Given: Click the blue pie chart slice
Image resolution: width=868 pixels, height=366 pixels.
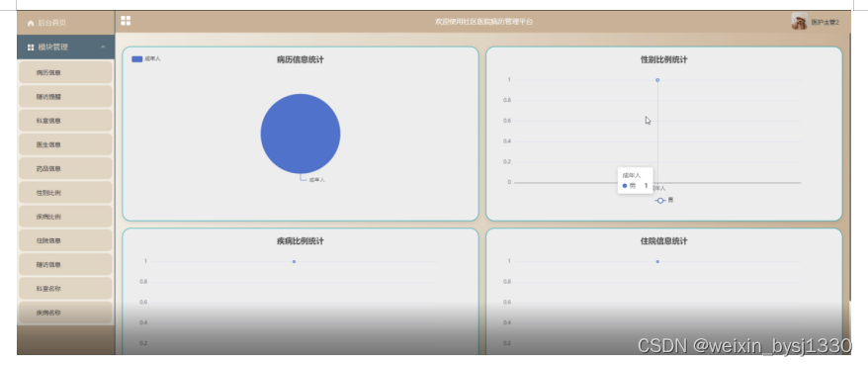Looking at the screenshot, I should click(x=301, y=134).
